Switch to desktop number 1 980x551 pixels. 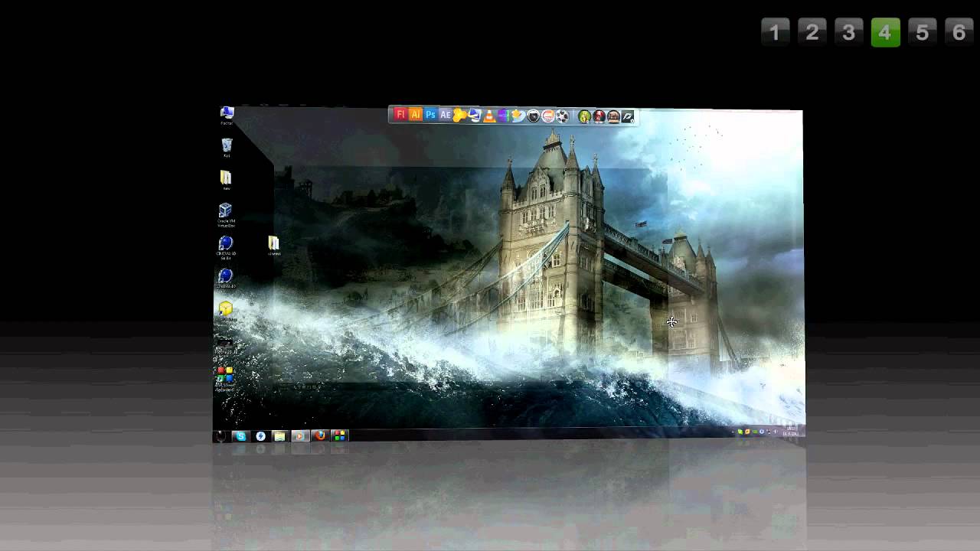[776, 32]
